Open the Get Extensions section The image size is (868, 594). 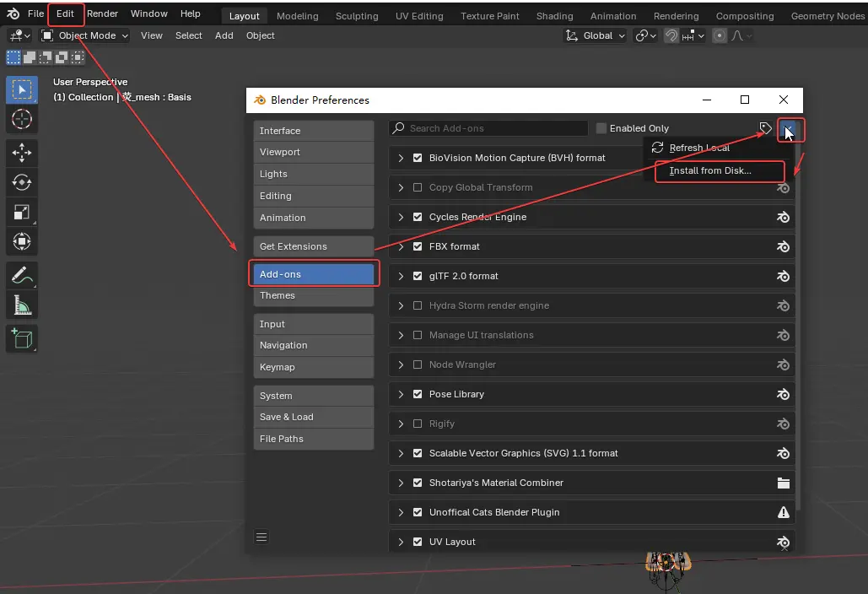point(313,246)
